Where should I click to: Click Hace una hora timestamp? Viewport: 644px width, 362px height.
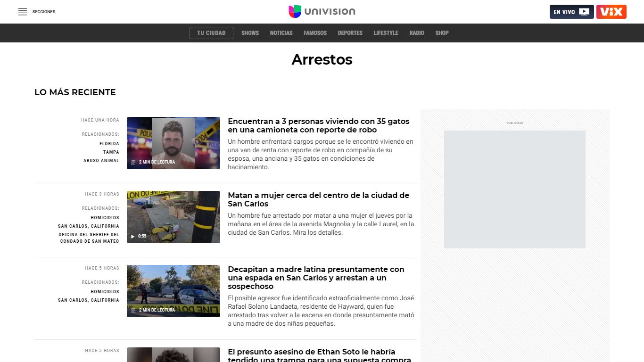click(100, 120)
